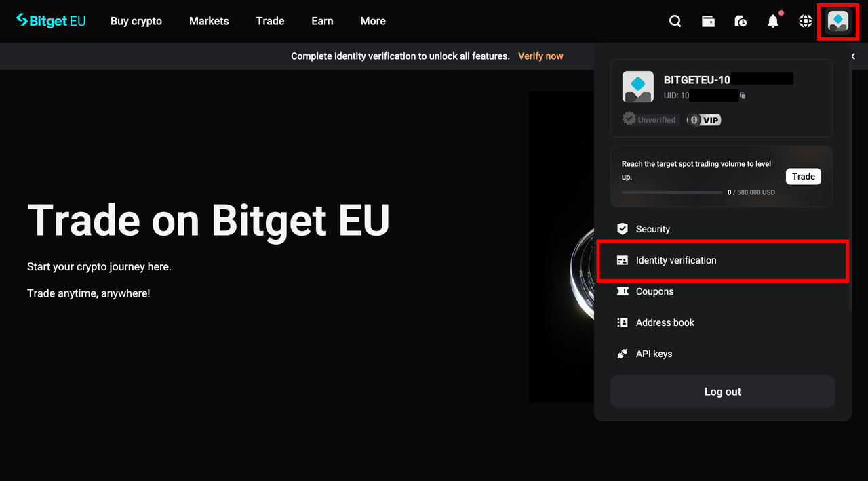Collapse the banner with the chevron arrow
868x481 pixels.
click(x=853, y=56)
